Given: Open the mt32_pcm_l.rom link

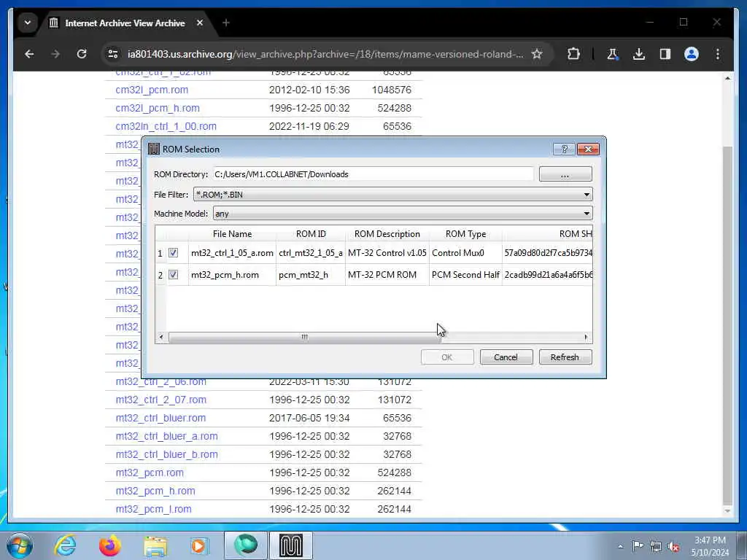Looking at the screenshot, I should pos(153,509).
